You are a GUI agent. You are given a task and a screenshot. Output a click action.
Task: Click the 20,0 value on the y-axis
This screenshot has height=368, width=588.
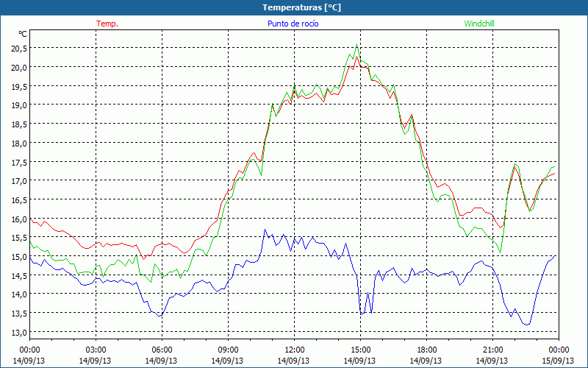coord(19,68)
